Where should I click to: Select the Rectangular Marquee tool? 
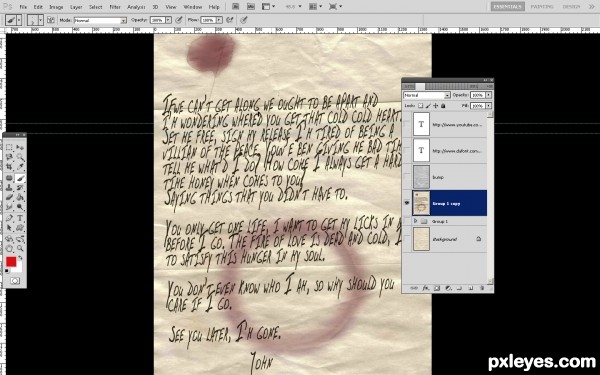9,147
